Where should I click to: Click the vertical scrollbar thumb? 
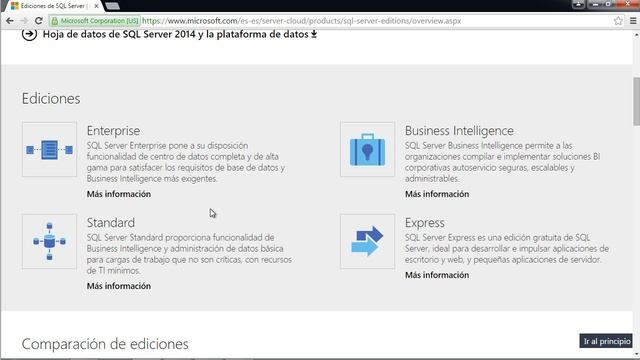pos(636,101)
